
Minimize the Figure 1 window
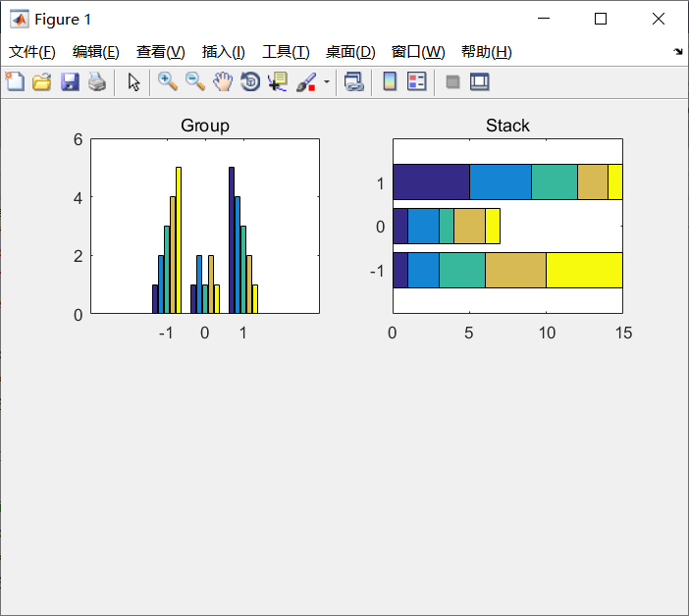pyautogui.click(x=544, y=19)
